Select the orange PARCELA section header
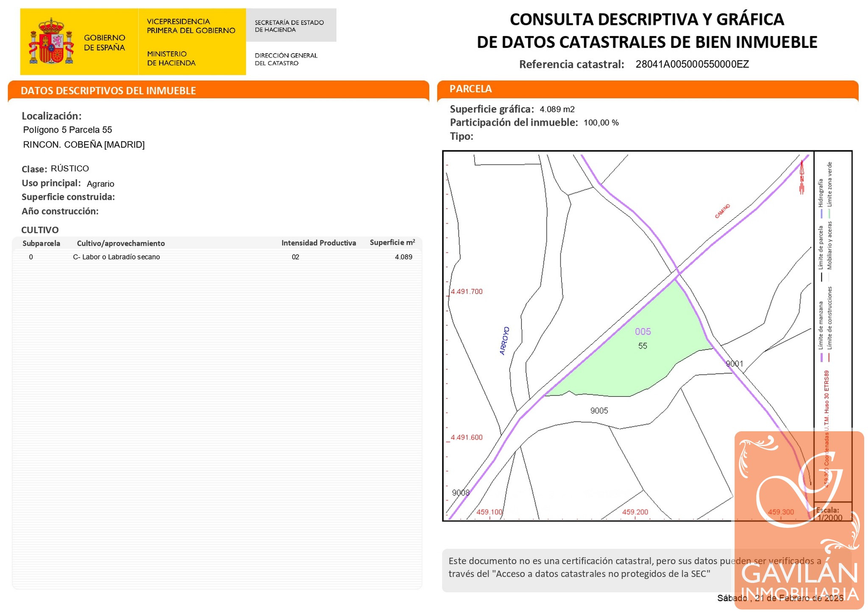 470,89
